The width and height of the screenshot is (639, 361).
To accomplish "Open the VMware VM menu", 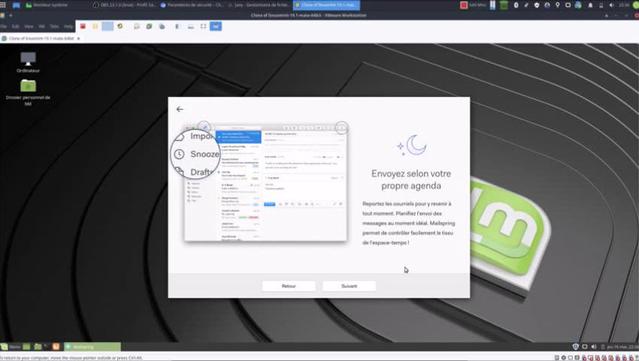I will tap(42, 26).
